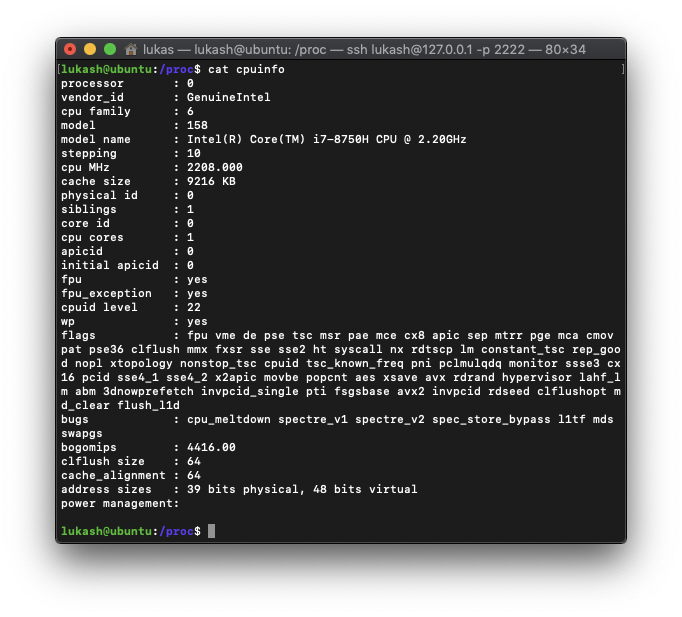This screenshot has width=682, height=617.
Task: Click the 'physical id' label
Action: pyautogui.click(x=99, y=196)
